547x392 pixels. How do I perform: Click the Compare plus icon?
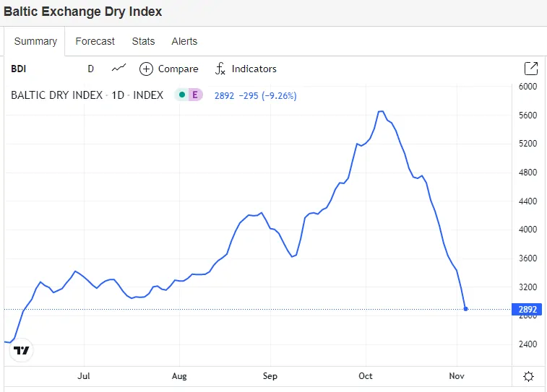click(146, 69)
